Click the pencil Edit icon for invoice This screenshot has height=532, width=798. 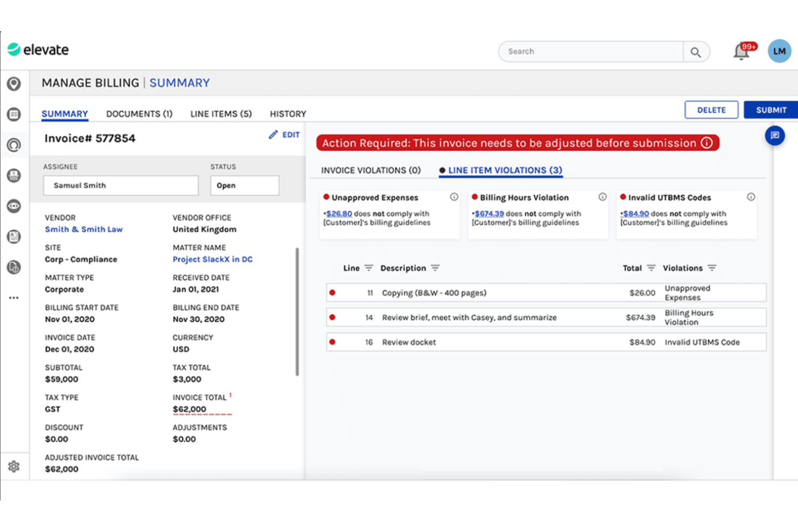[284, 135]
